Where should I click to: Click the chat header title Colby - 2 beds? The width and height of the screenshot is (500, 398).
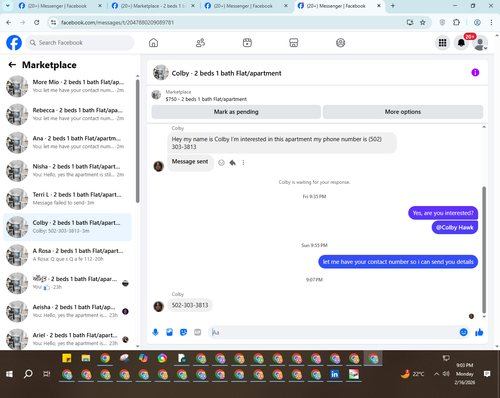pyautogui.click(x=226, y=73)
